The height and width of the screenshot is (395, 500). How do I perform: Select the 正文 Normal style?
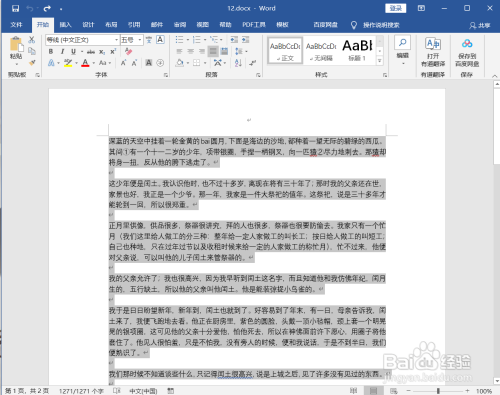click(x=285, y=50)
